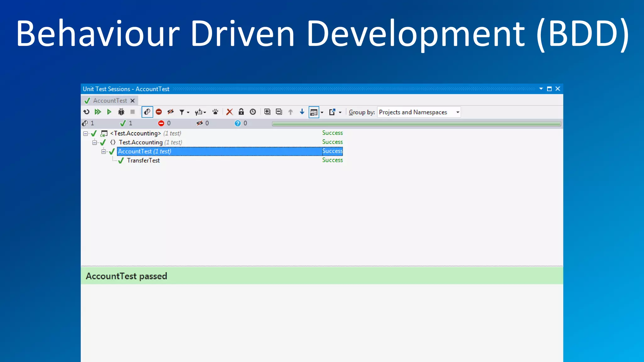The image size is (644, 362).
Task: Go to next item with blue down arrow
Action: point(302,112)
